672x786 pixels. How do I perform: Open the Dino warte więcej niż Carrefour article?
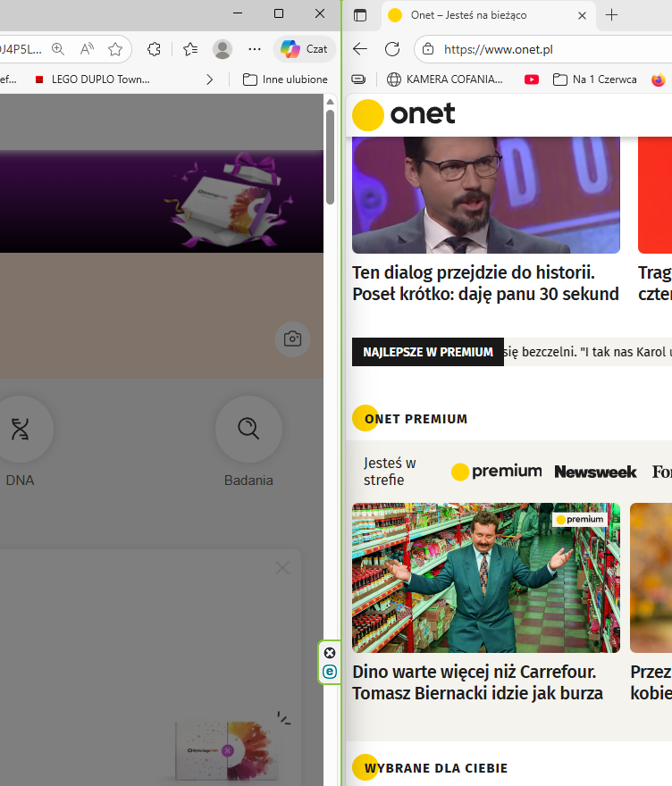[477, 682]
